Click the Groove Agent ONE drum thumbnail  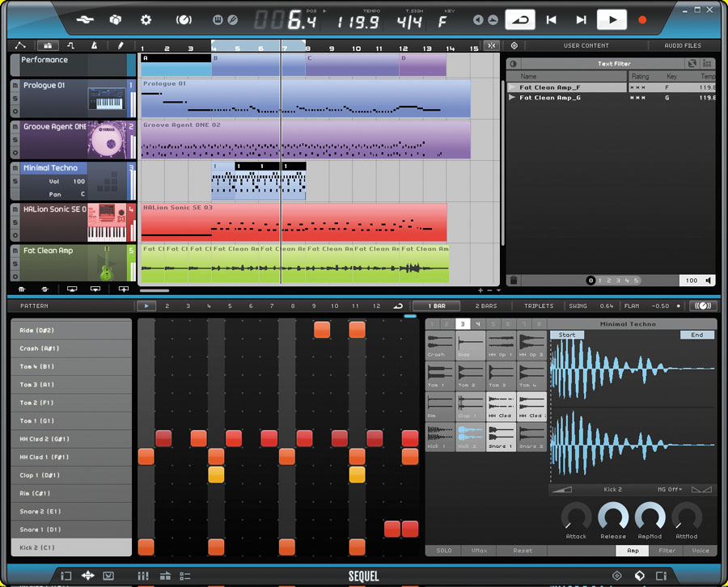tap(107, 140)
